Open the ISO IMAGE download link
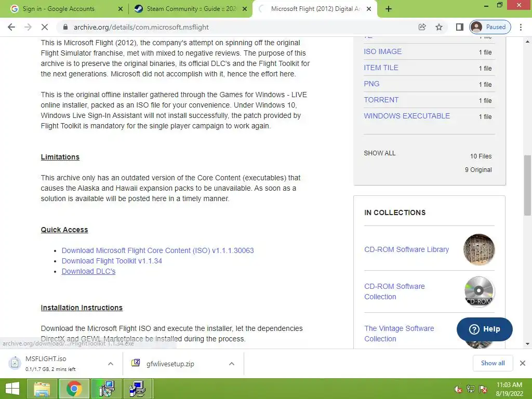 [x=383, y=51]
